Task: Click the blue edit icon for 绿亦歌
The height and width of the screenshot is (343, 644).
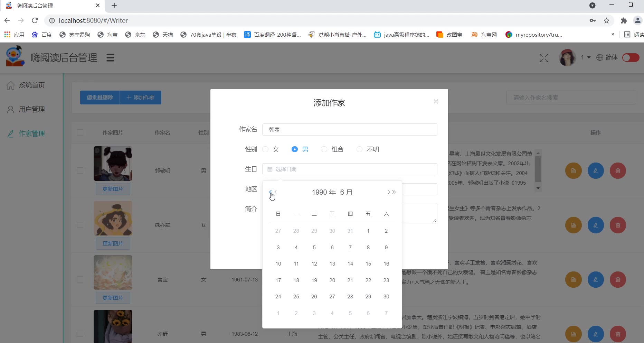Action: [x=595, y=225]
